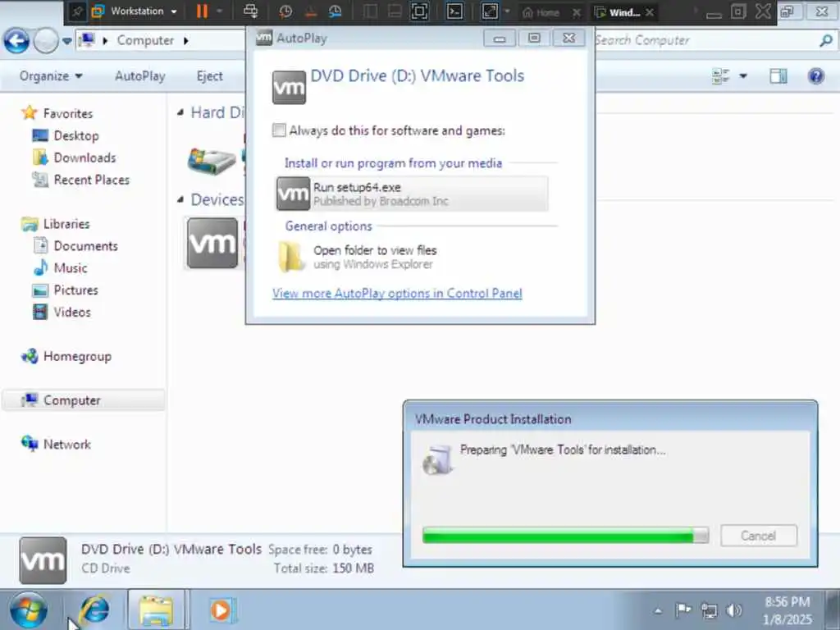Viewport: 840px width, 630px height.
Task: Click the pin icon on VMware toolbar
Action: click(76, 11)
